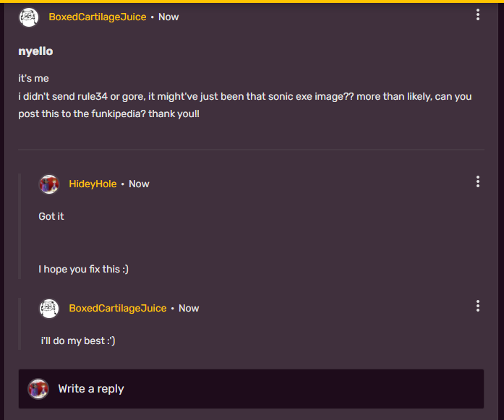The image size is (504, 420).
Task: Open the three-dot menu on BoxedCartilageJuice's reply
Action: pos(478,307)
